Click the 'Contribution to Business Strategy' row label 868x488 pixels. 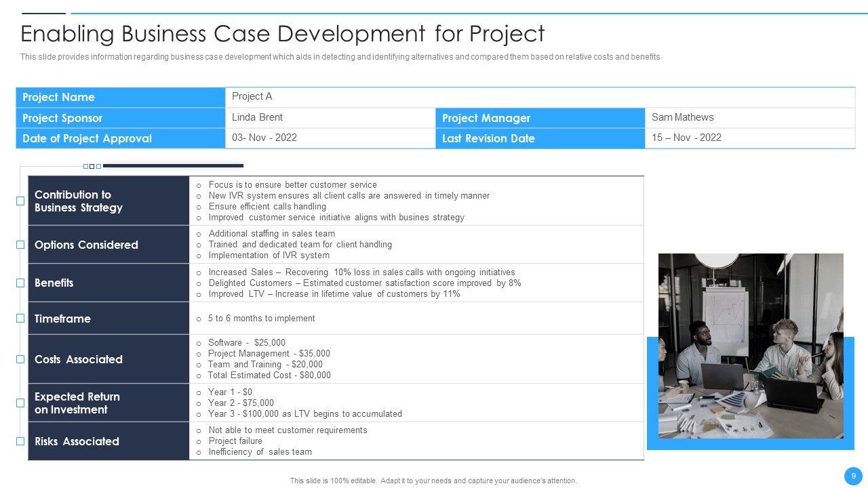coord(108,201)
